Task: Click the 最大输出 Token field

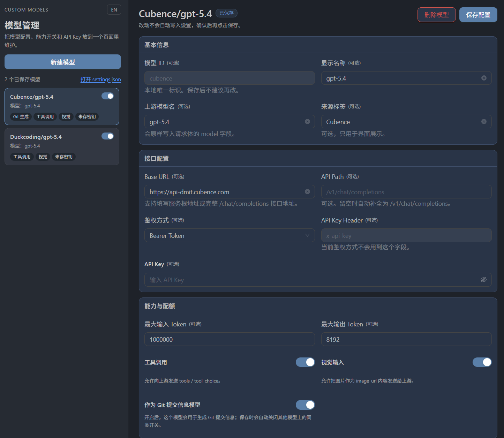Action: pos(406,339)
